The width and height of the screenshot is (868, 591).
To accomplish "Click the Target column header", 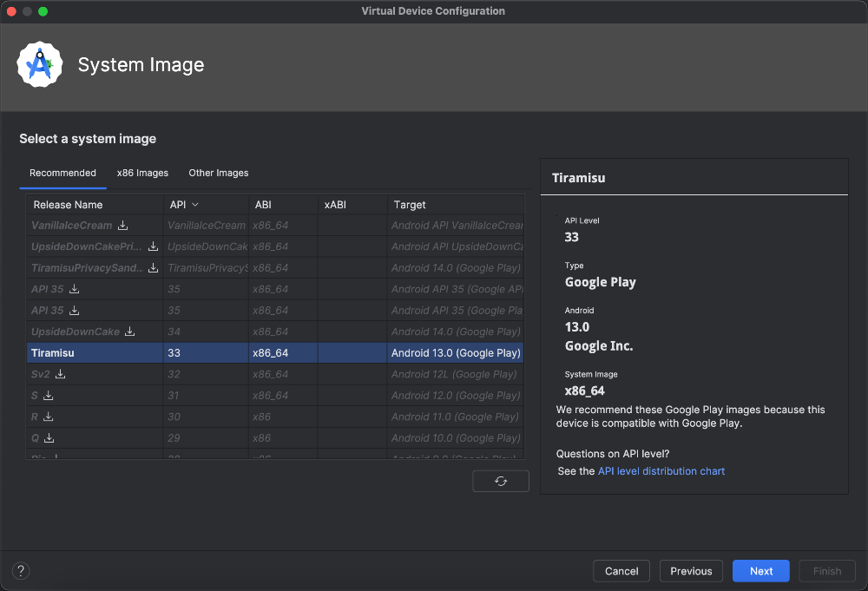I will pyautogui.click(x=456, y=205).
